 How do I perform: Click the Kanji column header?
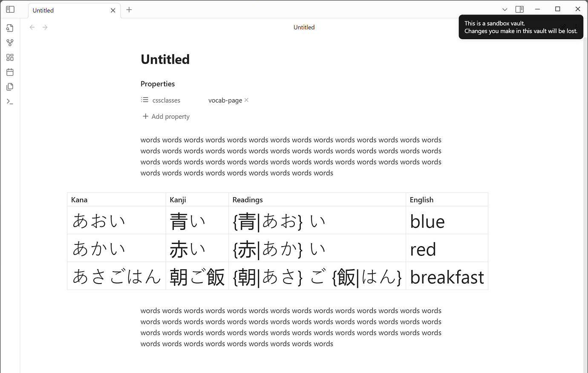click(x=197, y=200)
